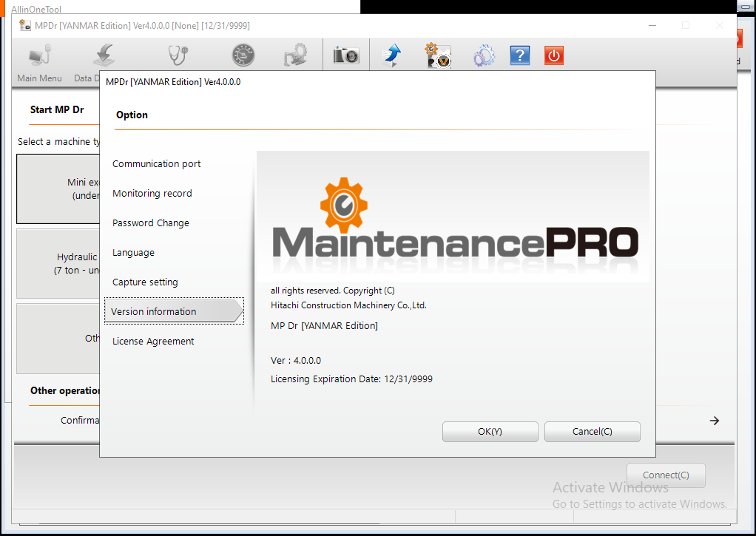Open Password Change option

click(150, 223)
